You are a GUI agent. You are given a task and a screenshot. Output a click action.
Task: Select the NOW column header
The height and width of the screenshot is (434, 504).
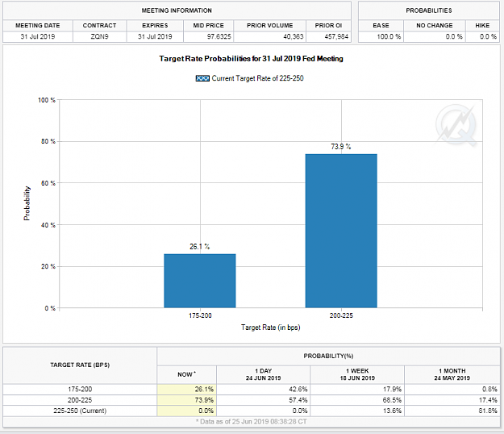[187, 374]
